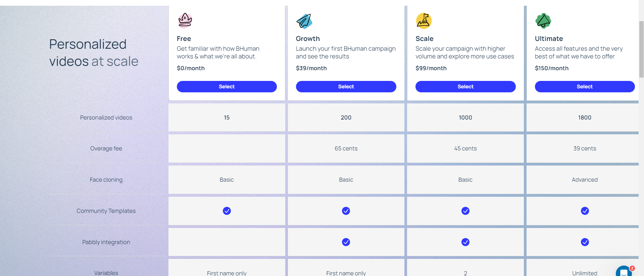
Task: Click Community Templates checkmark under Free
Action: point(227,211)
